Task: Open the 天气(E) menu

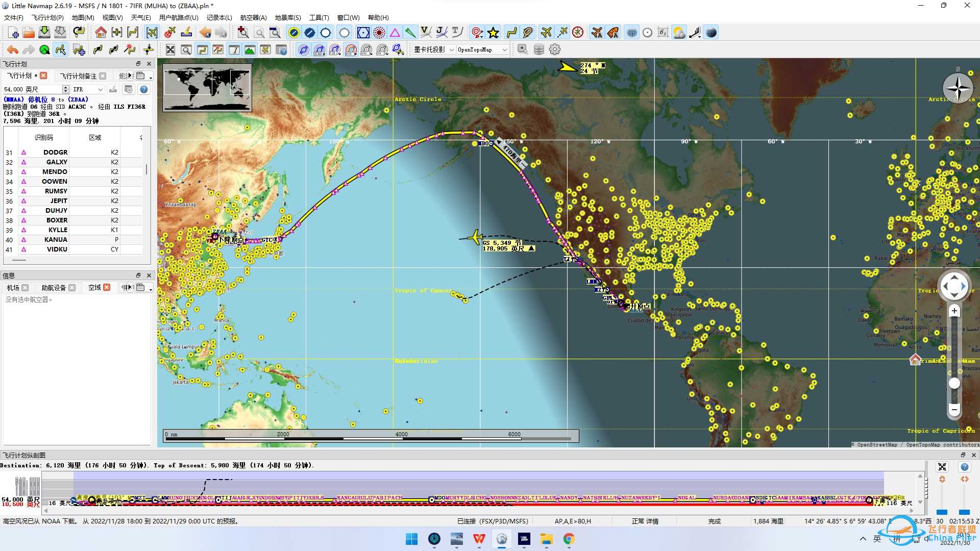Action: (x=140, y=17)
